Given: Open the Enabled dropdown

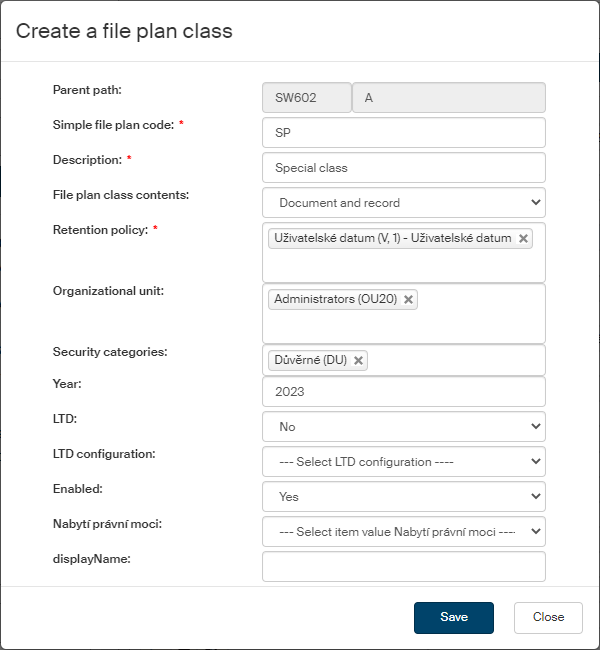Looking at the screenshot, I should pos(403,496).
